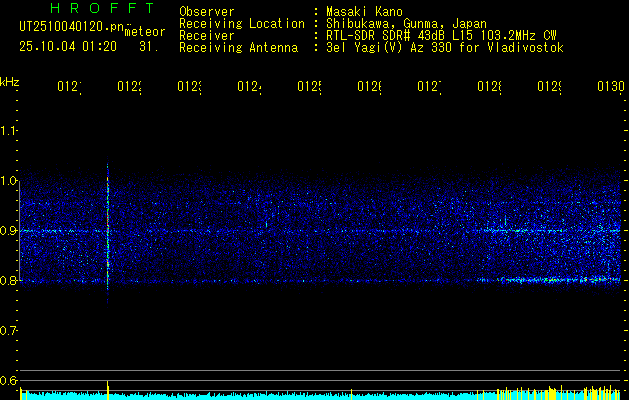Click the 'Receiver' field label
This screenshot has width=629, height=400.
(207, 36)
